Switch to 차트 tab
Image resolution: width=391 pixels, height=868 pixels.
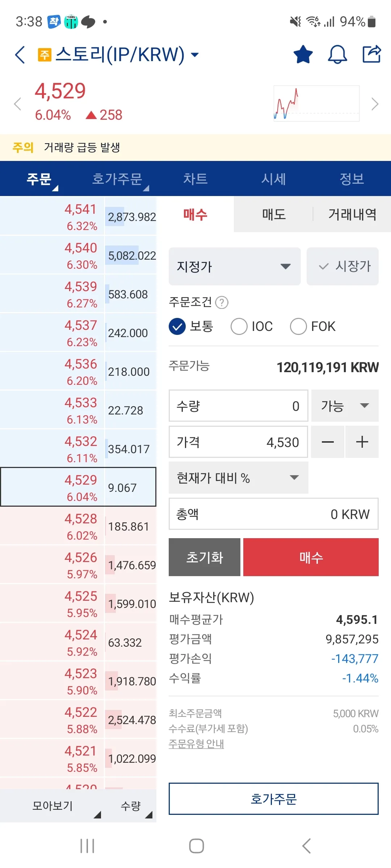tap(195, 179)
